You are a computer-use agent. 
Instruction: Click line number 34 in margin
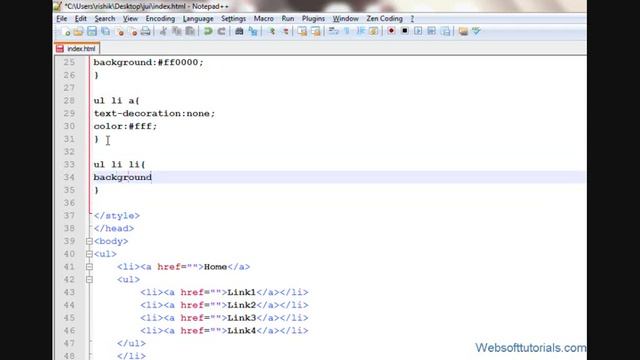point(69,177)
